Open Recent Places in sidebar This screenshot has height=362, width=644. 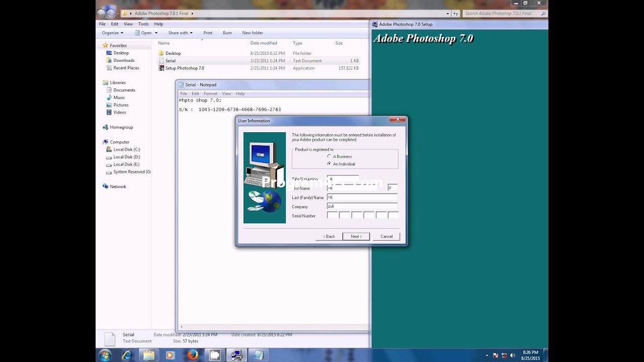click(126, 68)
